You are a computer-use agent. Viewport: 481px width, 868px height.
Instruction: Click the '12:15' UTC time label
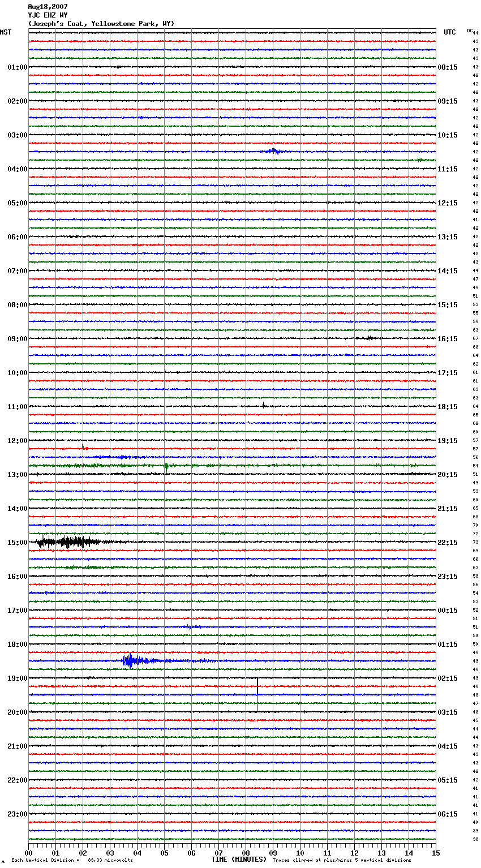pyautogui.click(x=448, y=203)
